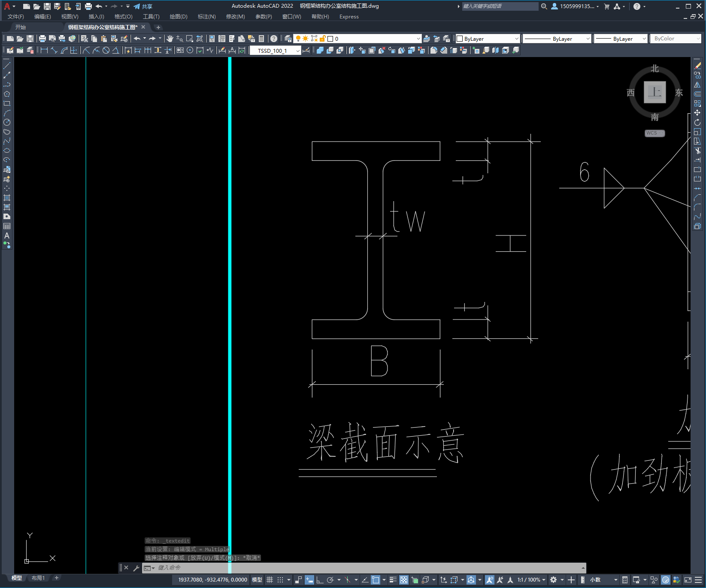Screen dimensions: 706x588
Task: Open the QuickCalc calculator icon
Action: (x=261, y=39)
